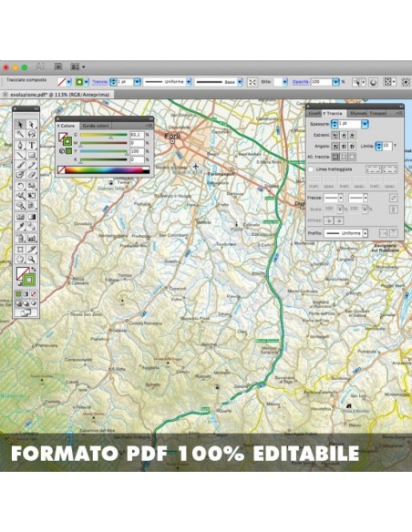Open the control bar stroke weight dropdown
The width and height of the screenshot is (412, 532).
(137, 82)
